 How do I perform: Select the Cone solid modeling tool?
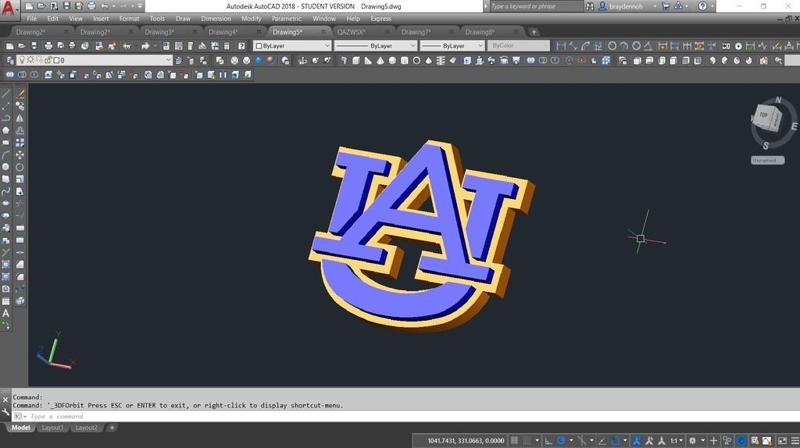(380, 60)
